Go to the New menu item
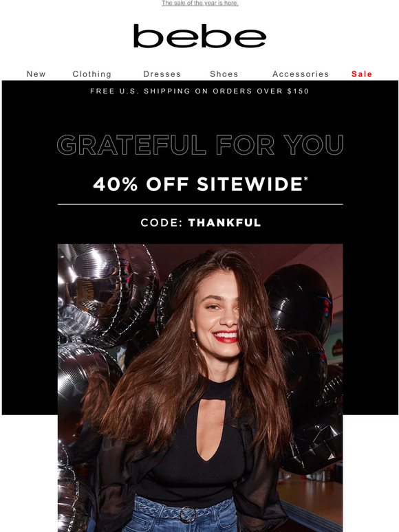 coord(36,74)
